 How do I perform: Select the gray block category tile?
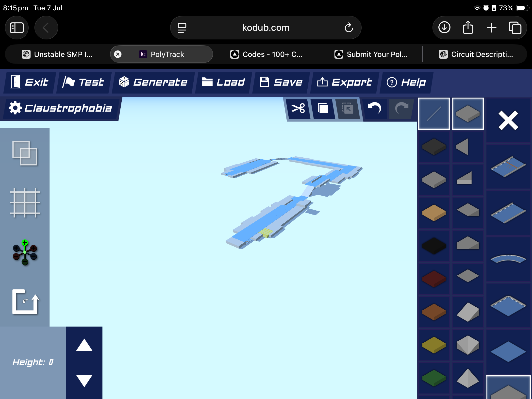click(x=468, y=114)
